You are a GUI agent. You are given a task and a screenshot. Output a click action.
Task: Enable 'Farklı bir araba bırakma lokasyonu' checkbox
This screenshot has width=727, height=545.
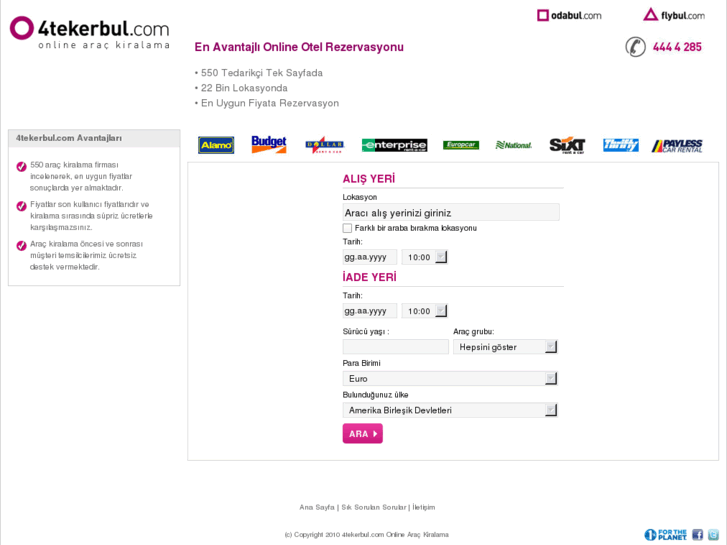coord(347,228)
